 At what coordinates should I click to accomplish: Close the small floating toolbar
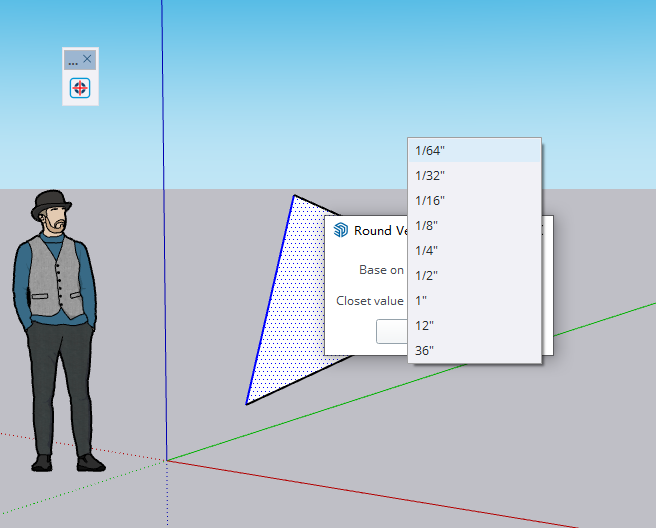[87, 59]
